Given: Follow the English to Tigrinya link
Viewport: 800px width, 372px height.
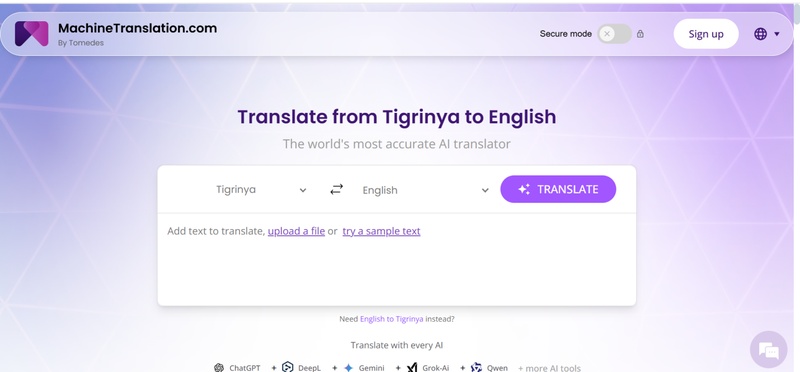Looking at the screenshot, I should [x=391, y=319].
